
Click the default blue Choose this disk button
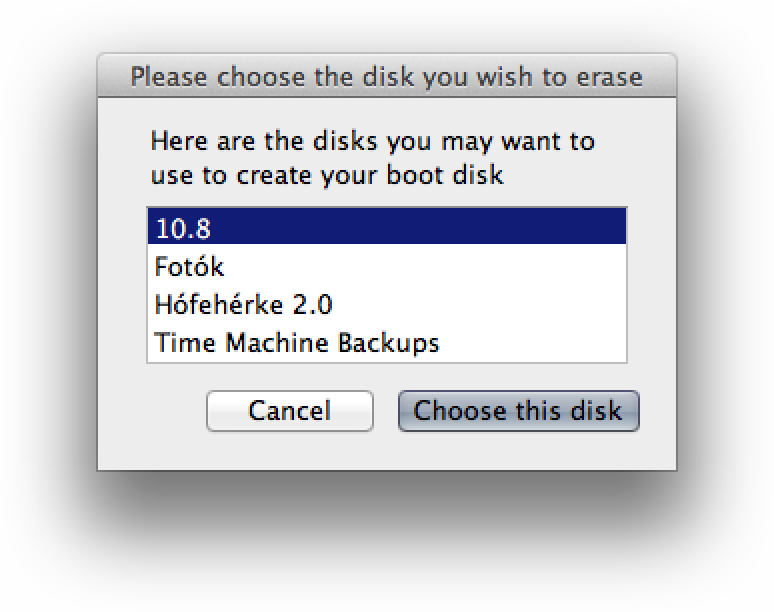click(x=519, y=411)
